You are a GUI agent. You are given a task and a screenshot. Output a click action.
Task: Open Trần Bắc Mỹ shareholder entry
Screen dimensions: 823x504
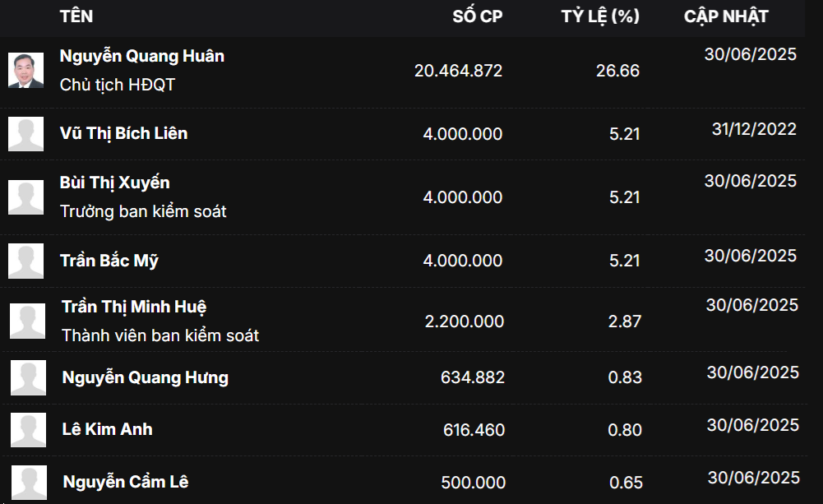point(109,261)
